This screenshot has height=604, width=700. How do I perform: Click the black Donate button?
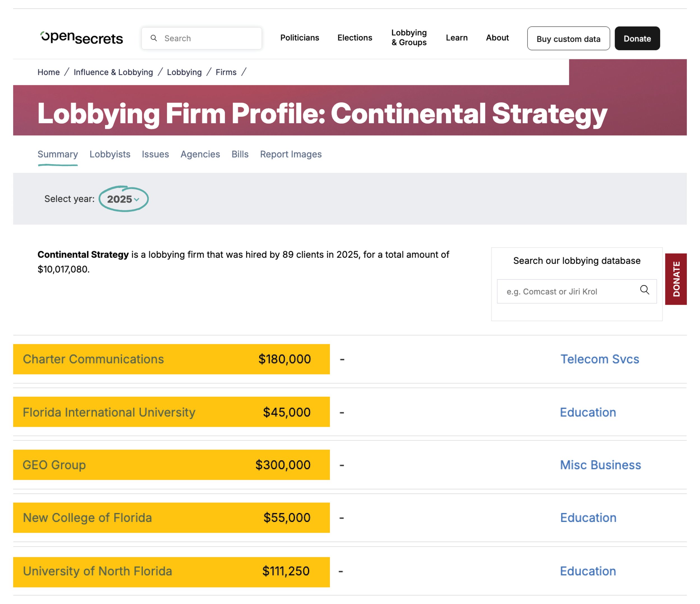tap(637, 39)
